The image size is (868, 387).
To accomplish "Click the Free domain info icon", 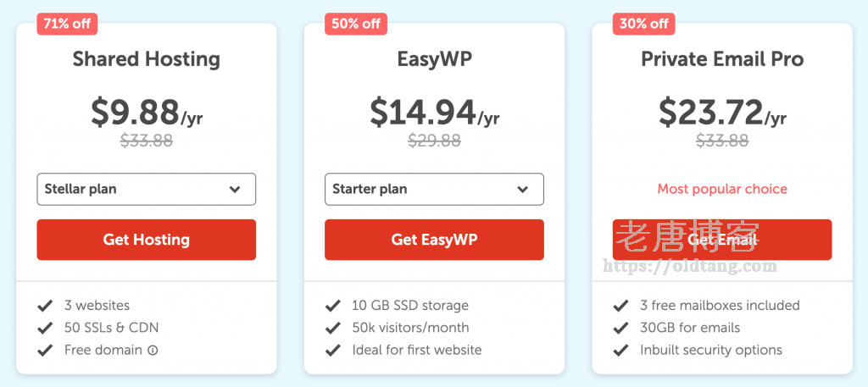I will click(x=153, y=351).
